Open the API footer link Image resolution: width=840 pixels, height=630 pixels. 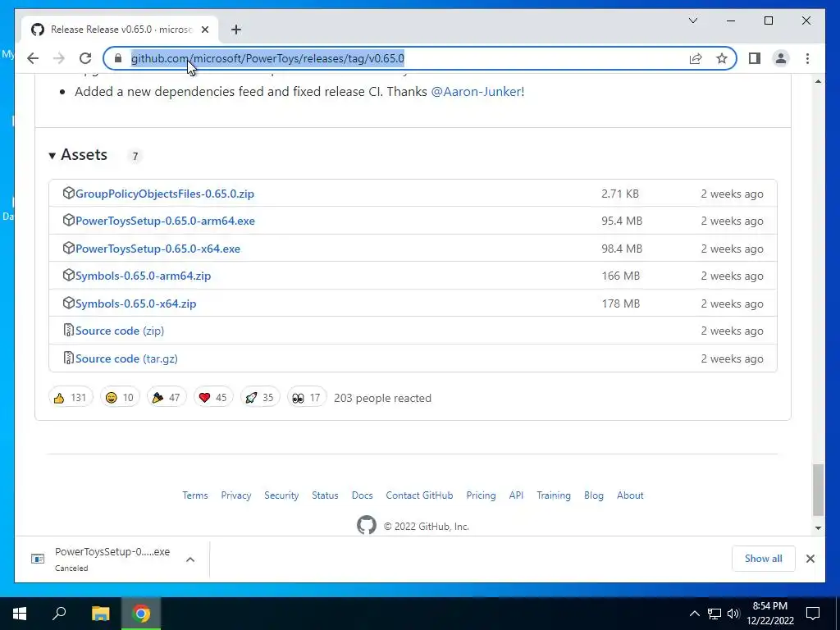pos(516,495)
